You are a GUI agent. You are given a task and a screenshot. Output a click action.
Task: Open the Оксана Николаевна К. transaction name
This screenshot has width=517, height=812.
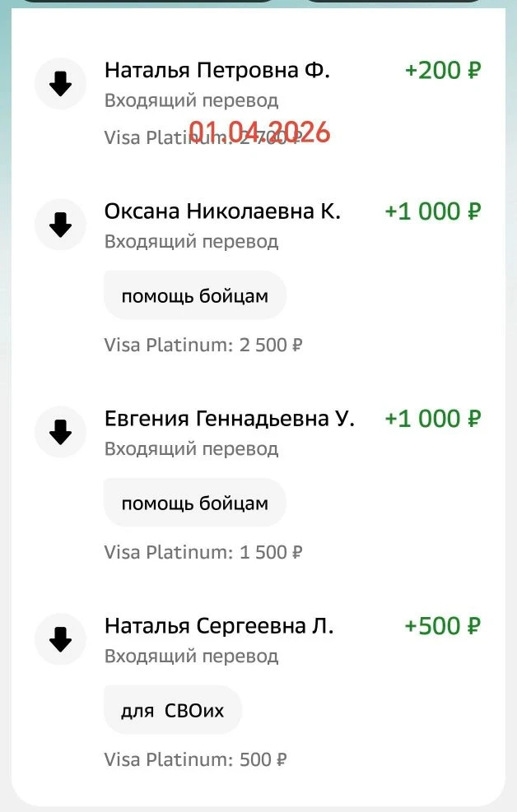[x=222, y=211]
